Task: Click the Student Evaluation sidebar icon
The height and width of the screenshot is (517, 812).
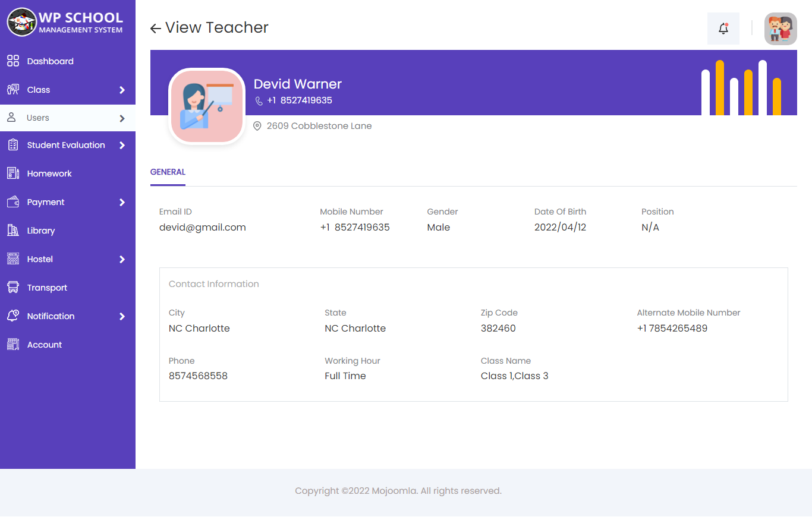Action: pyautogui.click(x=13, y=144)
